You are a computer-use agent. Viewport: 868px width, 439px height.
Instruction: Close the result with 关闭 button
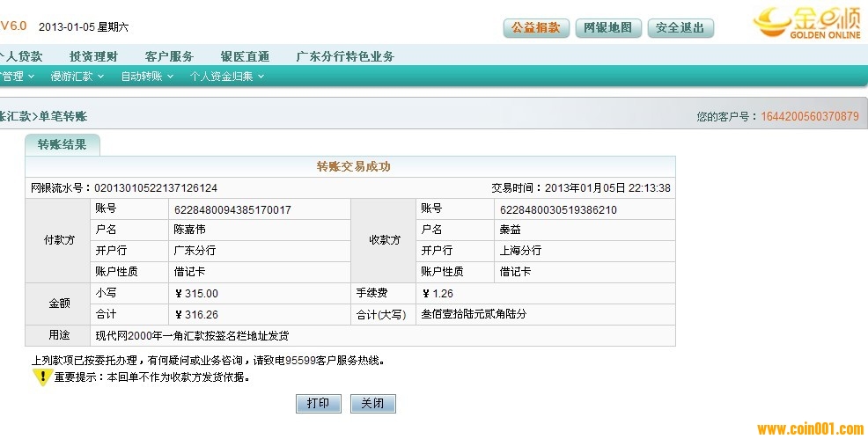point(372,403)
